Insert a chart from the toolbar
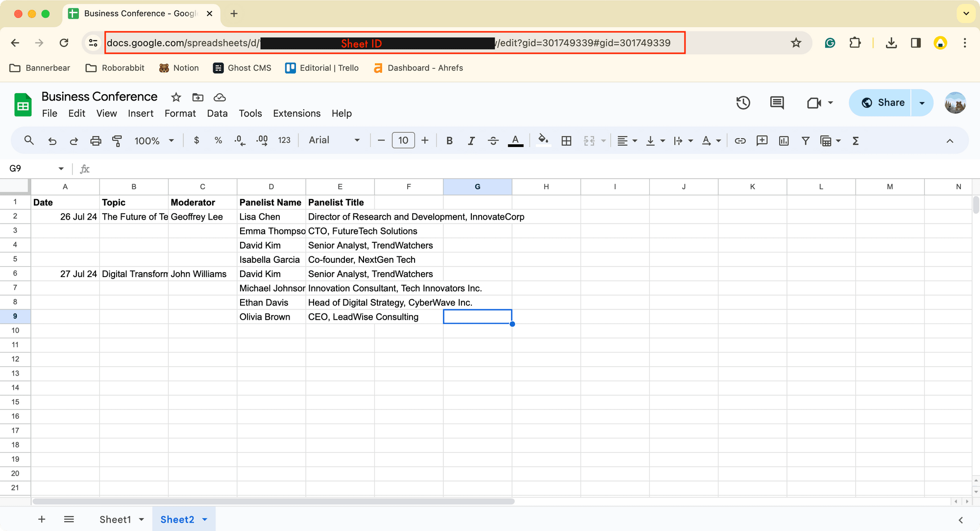The width and height of the screenshot is (980, 531). tap(784, 141)
